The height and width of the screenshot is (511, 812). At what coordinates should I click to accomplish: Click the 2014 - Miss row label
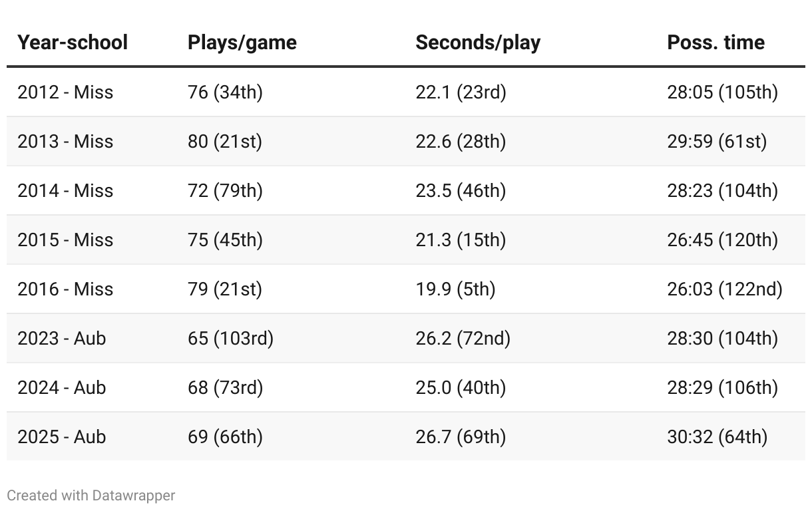click(x=65, y=191)
